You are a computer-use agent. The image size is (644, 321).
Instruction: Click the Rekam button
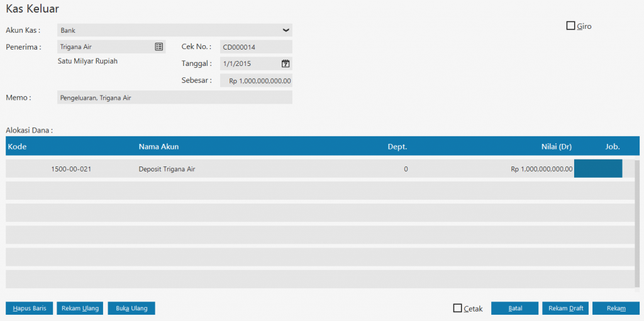pos(616,308)
